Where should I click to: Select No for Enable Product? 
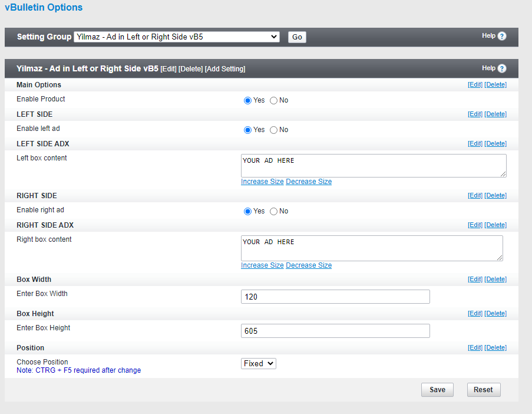(x=273, y=100)
